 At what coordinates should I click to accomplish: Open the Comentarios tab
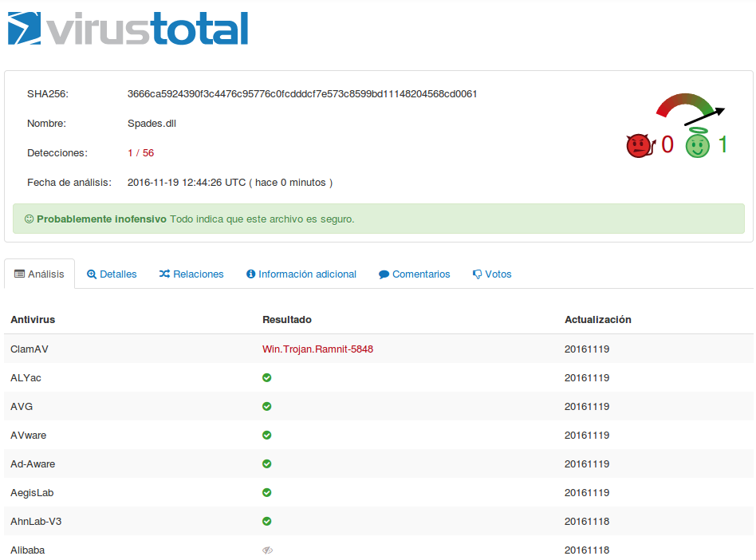pyautogui.click(x=415, y=274)
